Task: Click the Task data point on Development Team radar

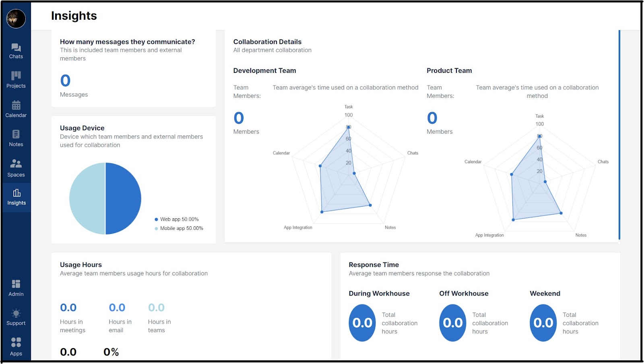Action: [349, 127]
